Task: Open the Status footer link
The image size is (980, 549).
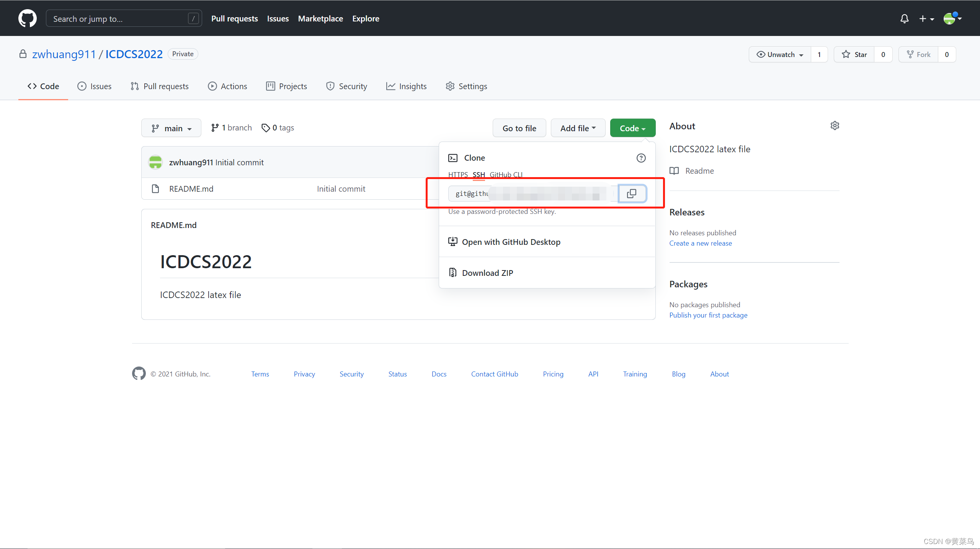Action: click(x=397, y=374)
